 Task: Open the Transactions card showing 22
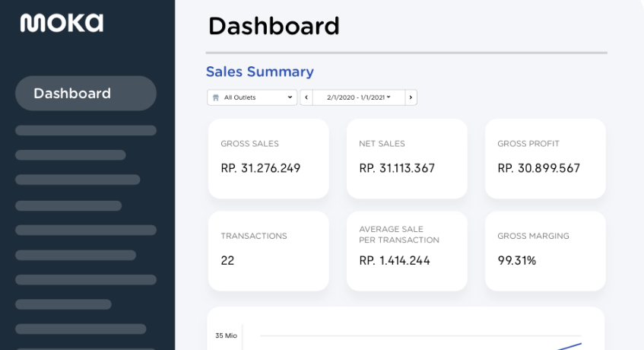pos(268,250)
